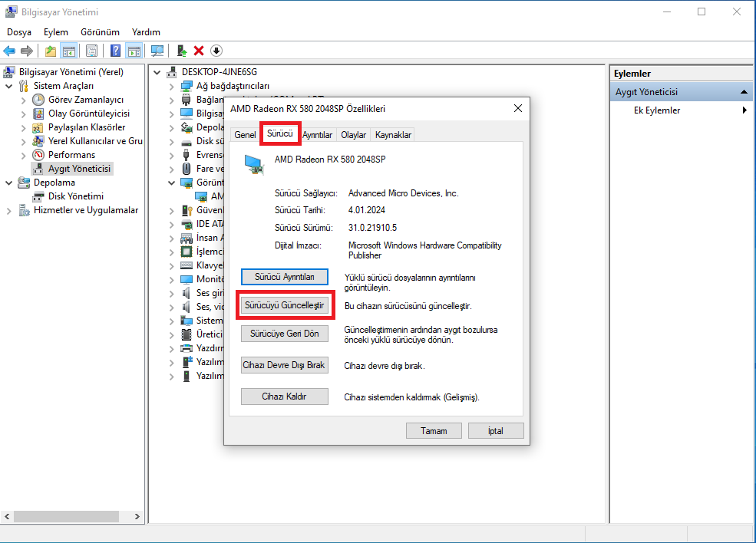Open the Eylem menu
The width and height of the screenshot is (756, 543).
pyautogui.click(x=56, y=32)
